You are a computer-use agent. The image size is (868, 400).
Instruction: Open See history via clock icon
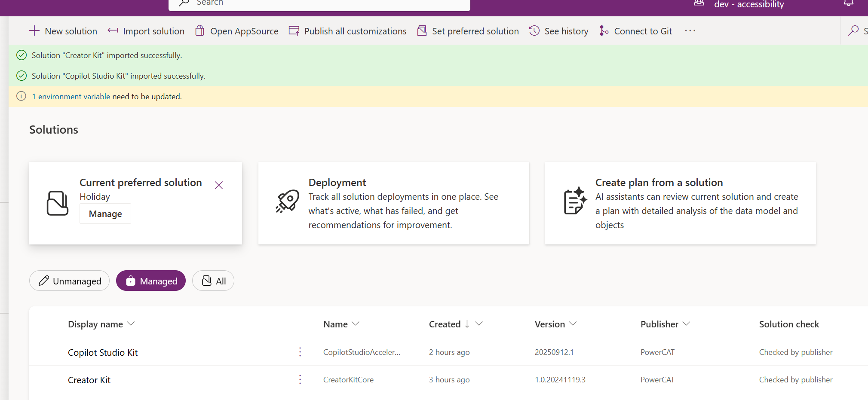pyautogui.click(x=534, y=31)
